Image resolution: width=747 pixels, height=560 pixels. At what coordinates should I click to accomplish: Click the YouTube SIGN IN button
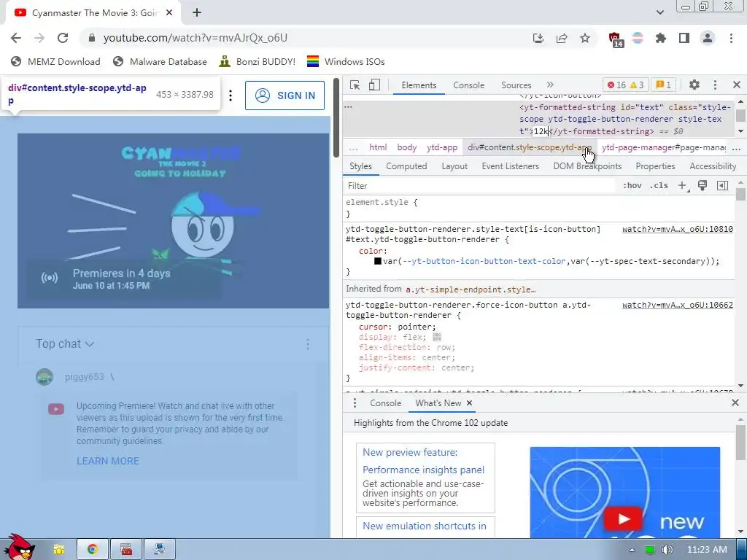(x=285, y=96)
